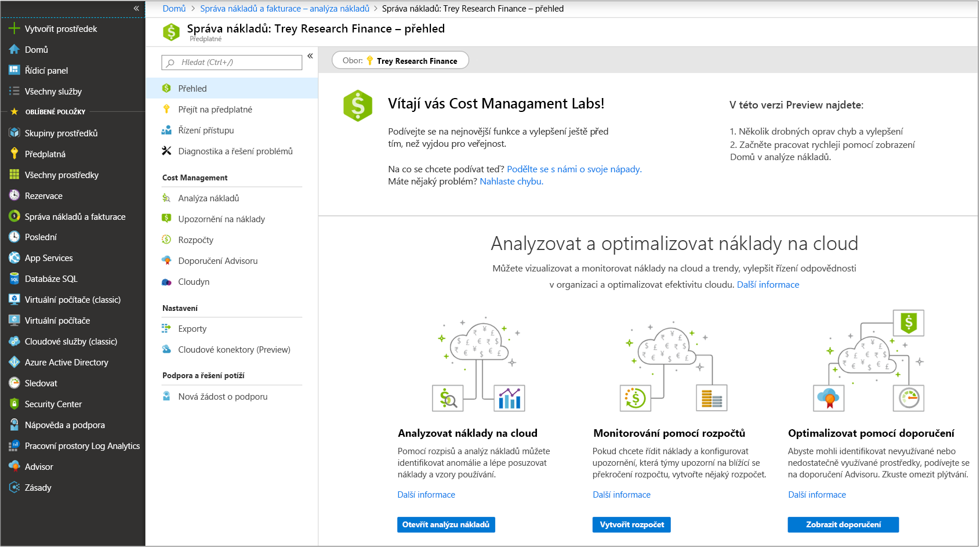The height and width of the screenshot is (547, 980).
Task: Open the Obor Trey Research Finance scope selector
Action: [x=400, y=60]
